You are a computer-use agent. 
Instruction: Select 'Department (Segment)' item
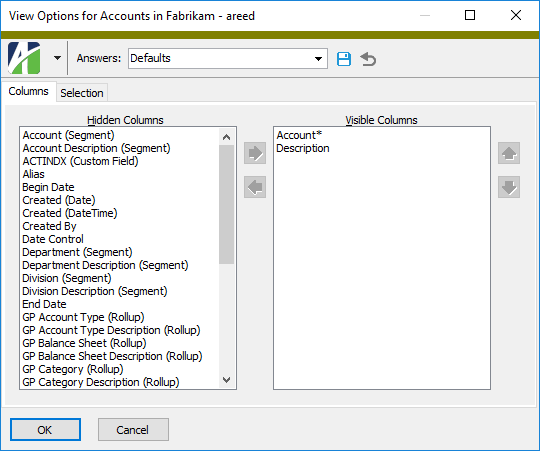(77, 252)
